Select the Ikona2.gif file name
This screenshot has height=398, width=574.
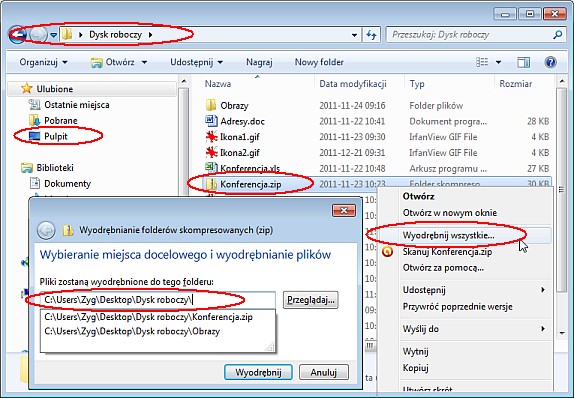[240, 153]
